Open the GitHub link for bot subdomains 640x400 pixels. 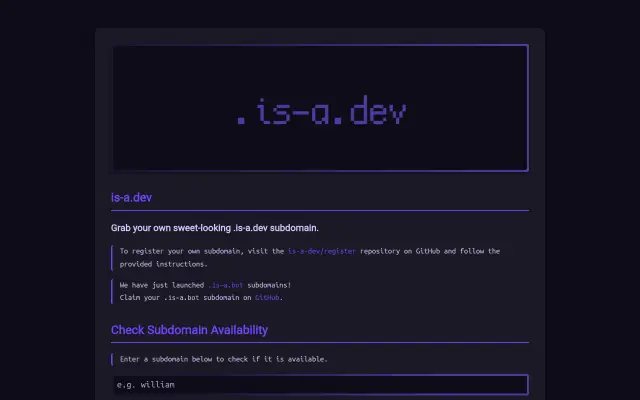click(x=267, y=297)
